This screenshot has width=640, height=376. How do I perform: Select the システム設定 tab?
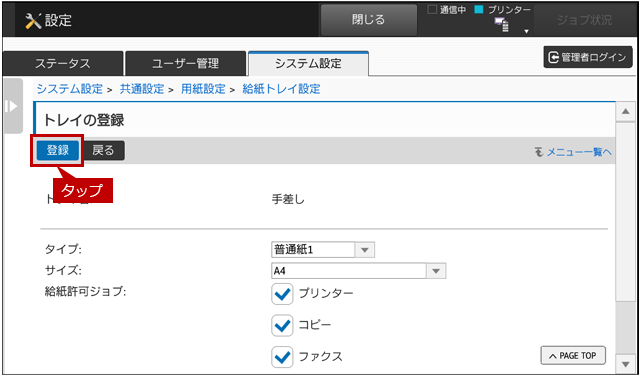tap(308, 64)
